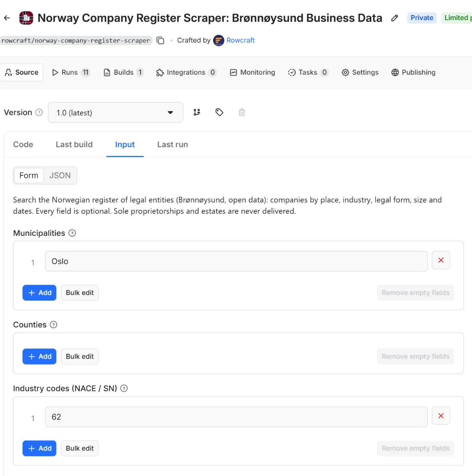Show Industry codes help tooltip
The height and width of the screenshot is (476, 472).
[x=124, y=389]
